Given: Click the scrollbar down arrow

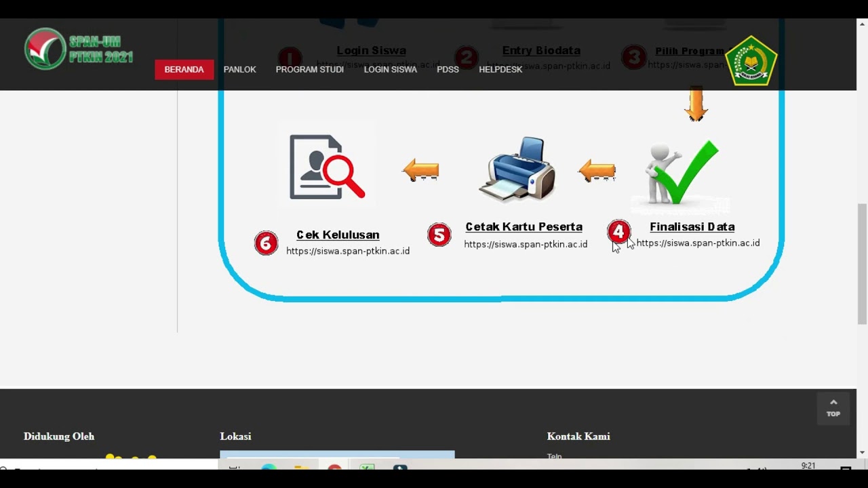Looking at the screenshot, I should click(862, 453).
